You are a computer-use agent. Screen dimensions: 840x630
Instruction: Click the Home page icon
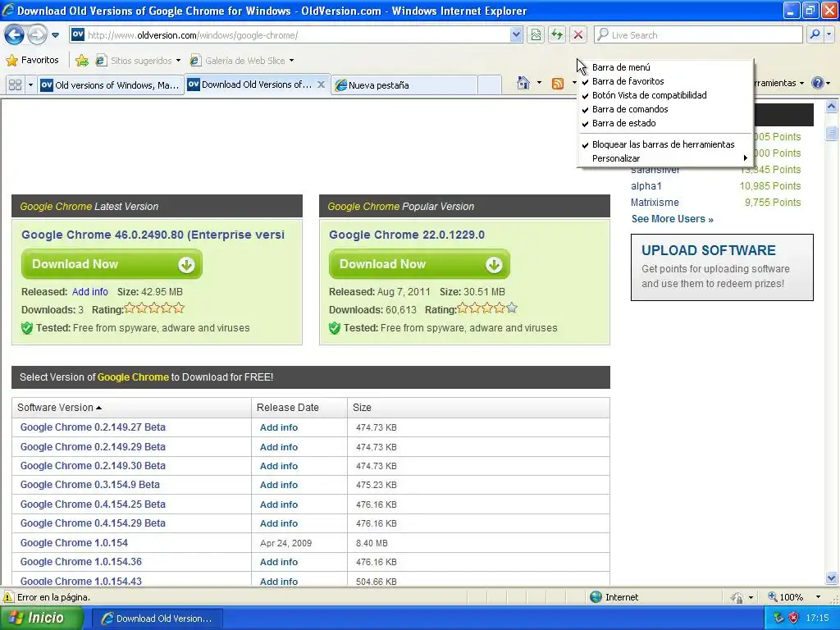coord(523,83)
